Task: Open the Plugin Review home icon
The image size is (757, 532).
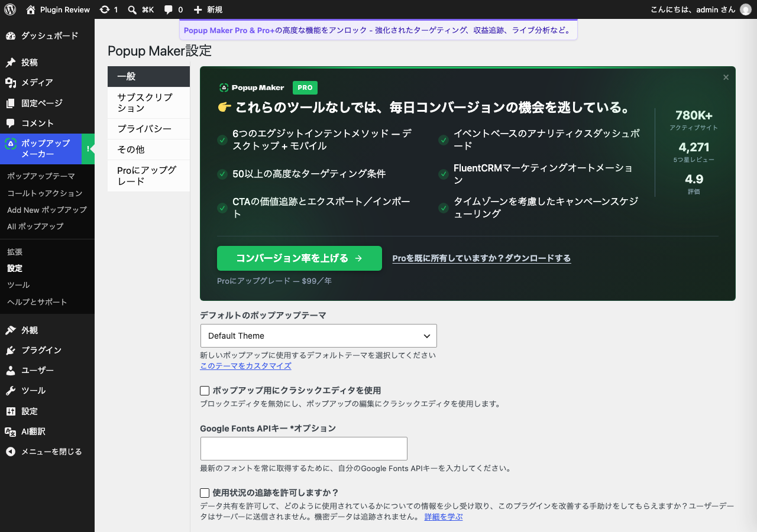Action: coord(31,9)
